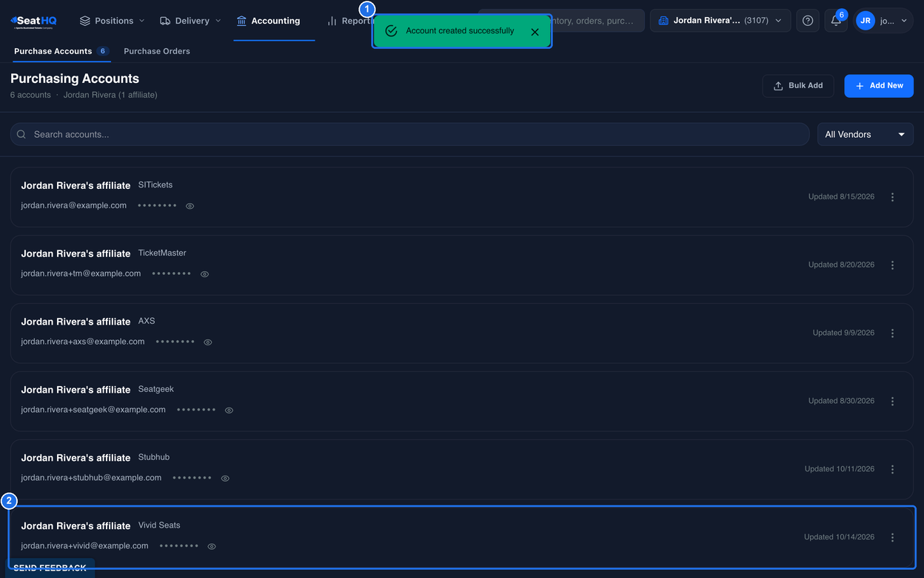Click the AXS vendor label

coord(147,322)
